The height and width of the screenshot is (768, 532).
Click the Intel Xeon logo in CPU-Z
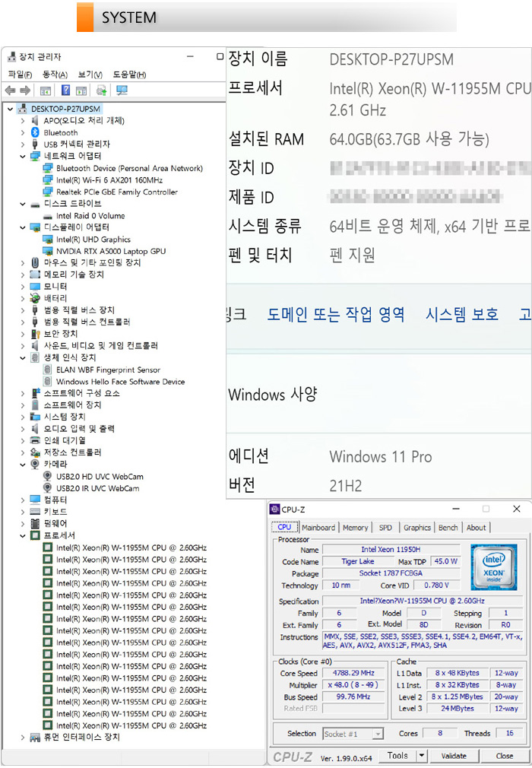(493, 566)
